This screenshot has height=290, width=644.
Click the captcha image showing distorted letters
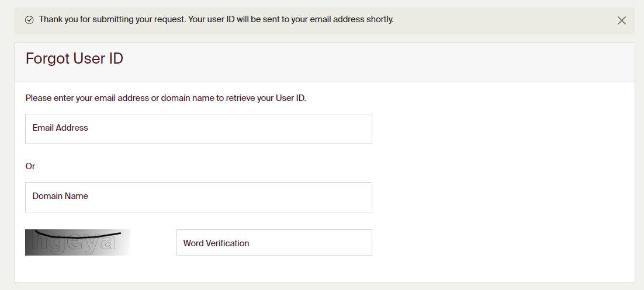pos(77,243)
